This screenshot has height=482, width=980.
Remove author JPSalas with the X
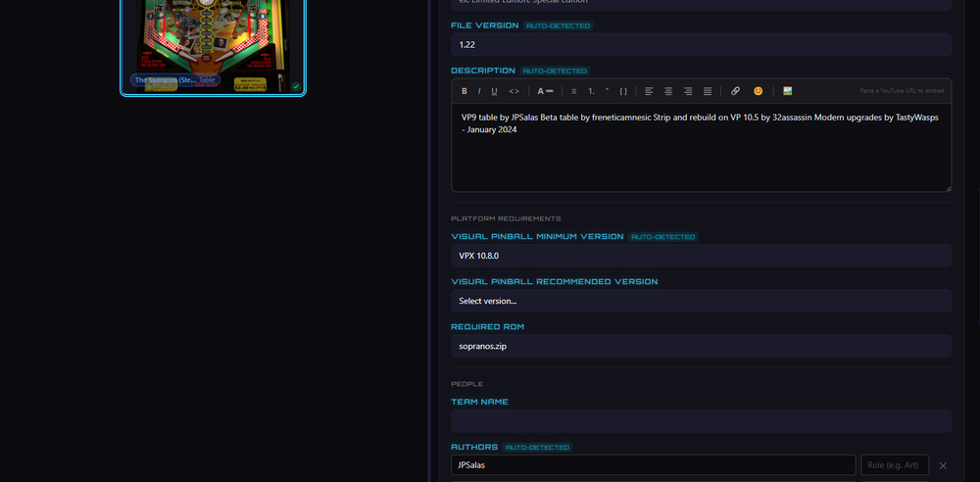[943, 465]
